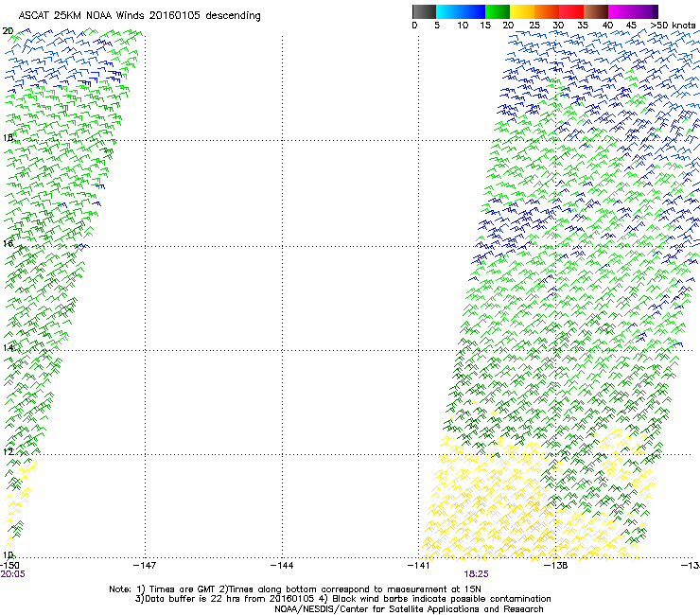This screenshot has height=615, width=700.
Task: Click the 25 label under the color legend
Action: tap(534, 26)
